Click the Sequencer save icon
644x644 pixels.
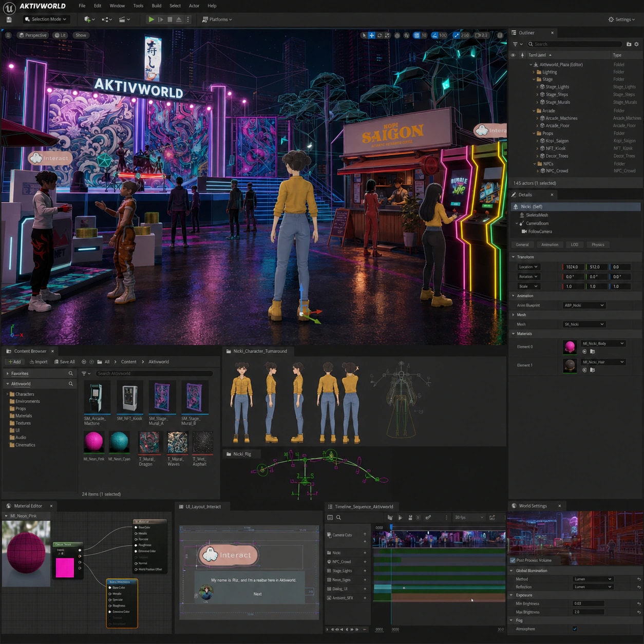(x=410, y=518)
